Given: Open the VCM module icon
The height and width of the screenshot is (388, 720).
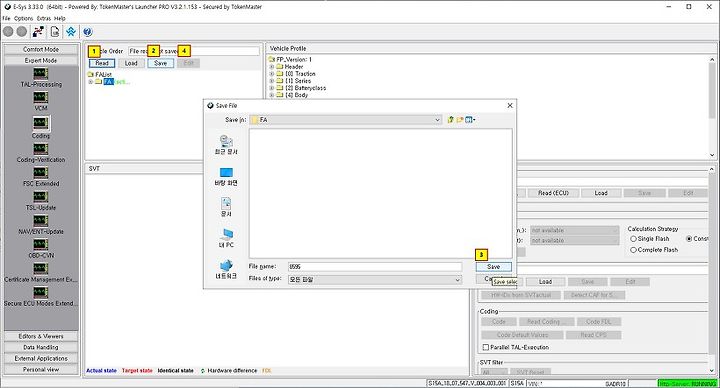Looking at the screenshot, I should point(40,97).
